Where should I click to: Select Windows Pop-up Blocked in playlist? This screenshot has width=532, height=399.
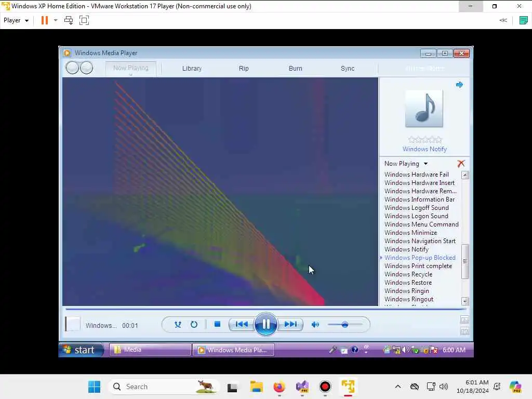click(x=420, y=258)
